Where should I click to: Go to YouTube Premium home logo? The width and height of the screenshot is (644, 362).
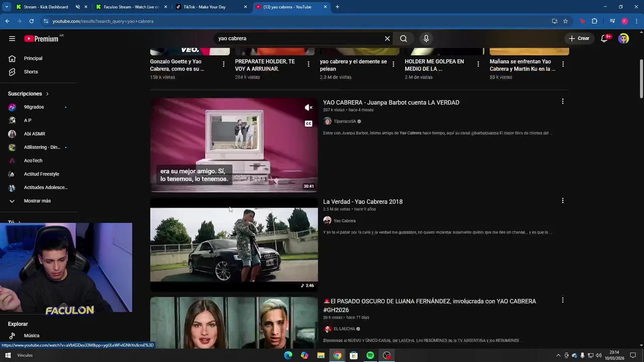pos(41,39)
